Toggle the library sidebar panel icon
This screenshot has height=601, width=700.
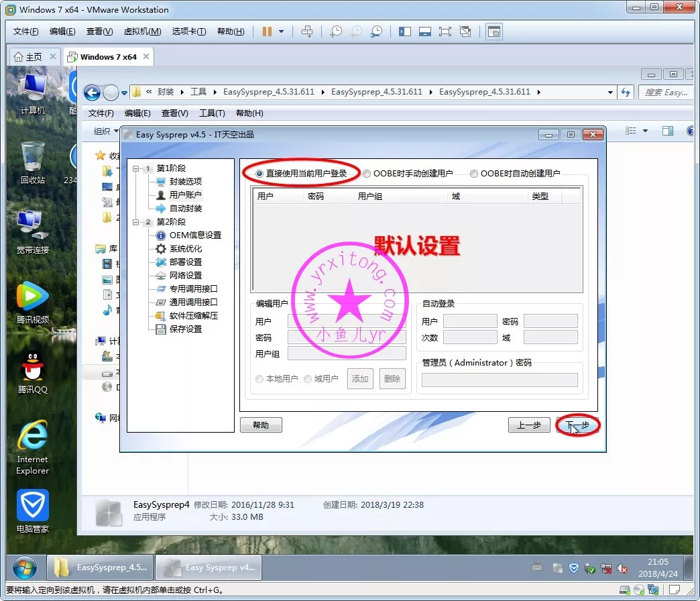click(x=404, y=31)
